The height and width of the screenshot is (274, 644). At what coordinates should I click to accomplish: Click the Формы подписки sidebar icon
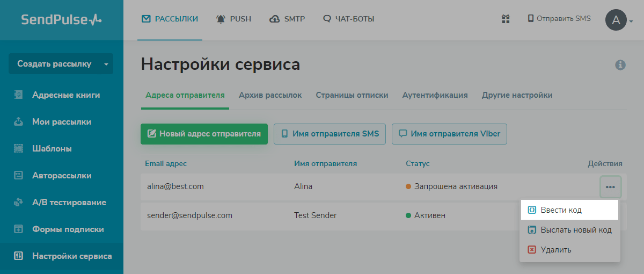point(18,229)
